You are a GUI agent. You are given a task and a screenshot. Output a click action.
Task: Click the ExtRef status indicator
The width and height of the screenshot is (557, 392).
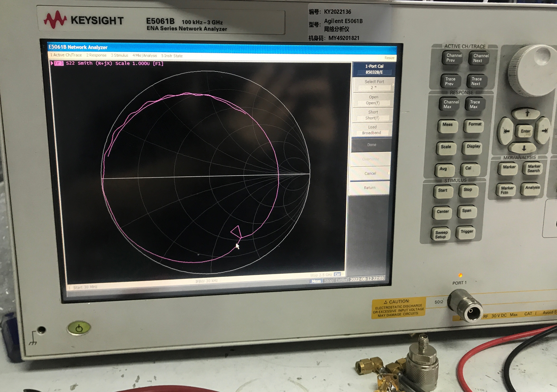click(x=341, y=280)
